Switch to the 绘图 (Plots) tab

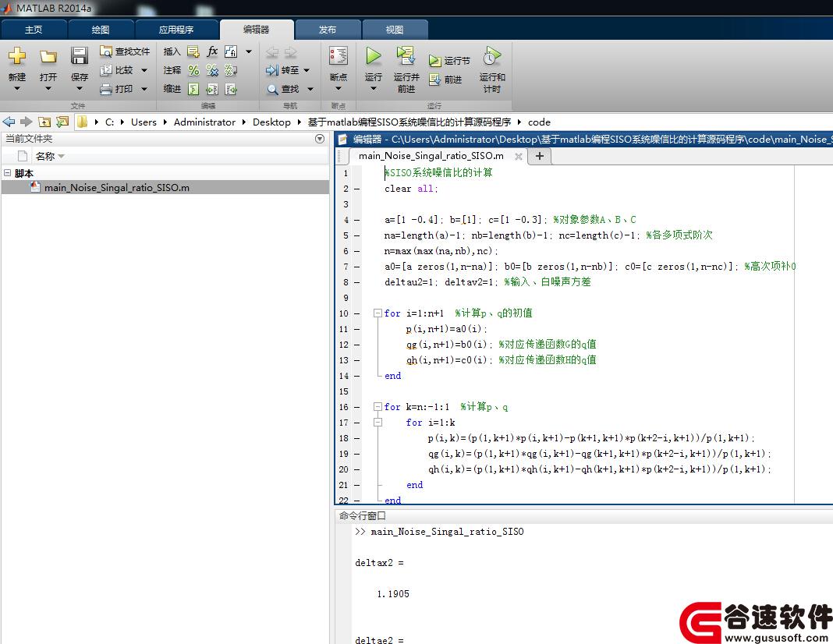[101, 30]
